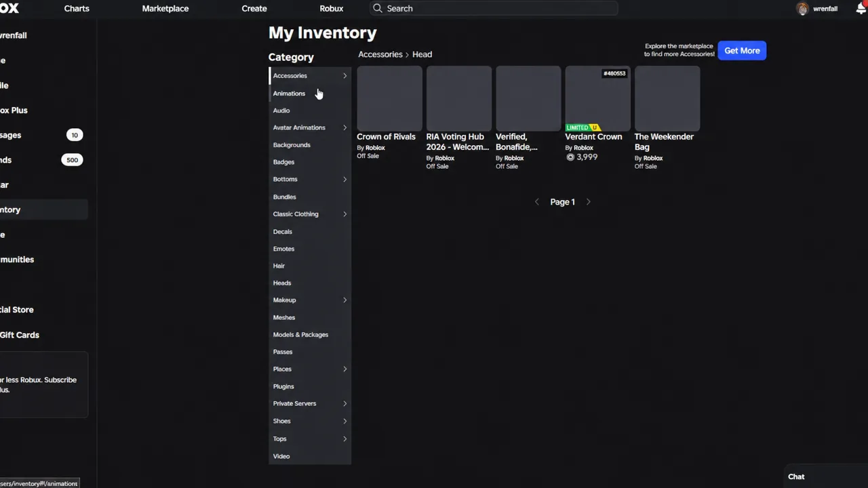Open the Crown of Rivals thumbnail
Viewport: 868px width, 488px height.
(390, 98)
